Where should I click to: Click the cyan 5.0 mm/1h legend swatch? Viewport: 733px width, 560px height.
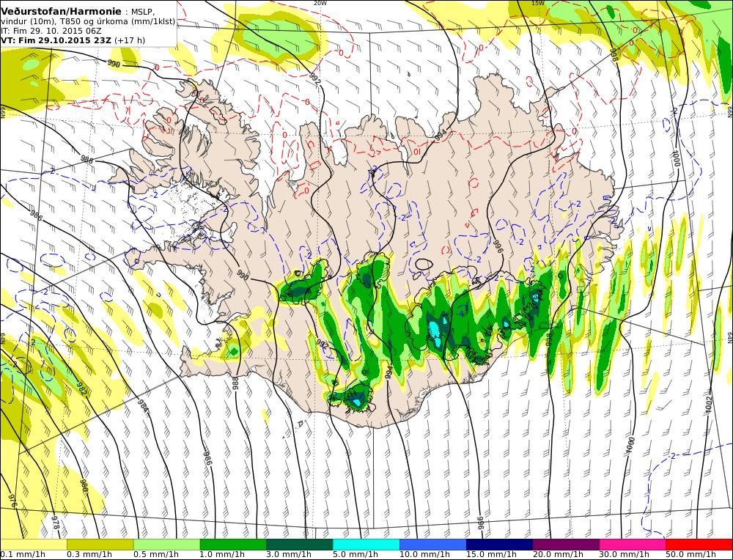366,544
